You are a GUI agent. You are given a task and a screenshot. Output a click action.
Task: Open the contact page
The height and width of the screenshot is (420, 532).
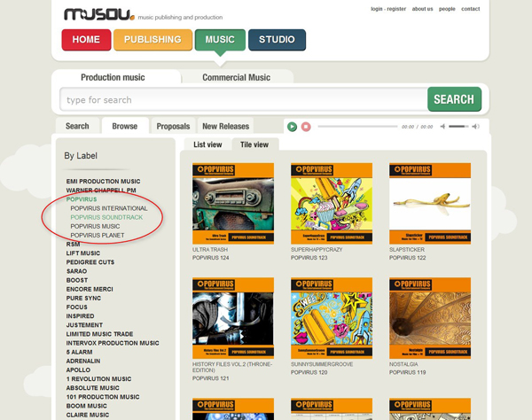[x=470, y=9]
